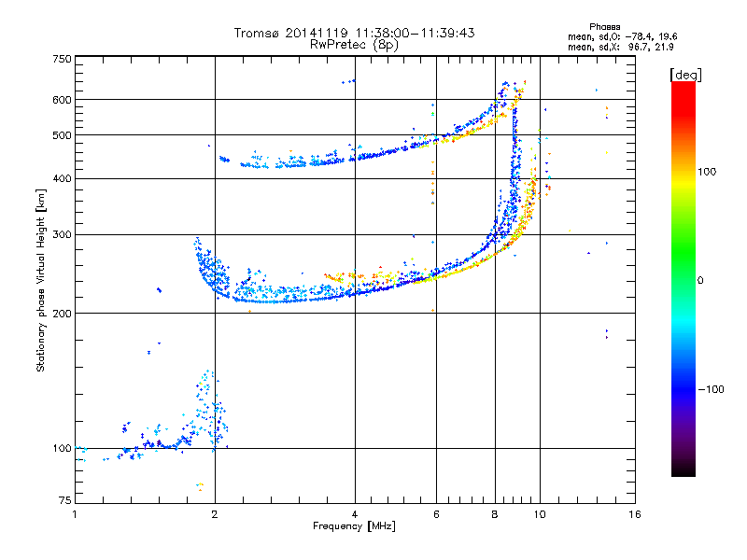Viewport: 747px width, 560px height.
Task: Click the phase color bar scale
Action: point(684,278)
